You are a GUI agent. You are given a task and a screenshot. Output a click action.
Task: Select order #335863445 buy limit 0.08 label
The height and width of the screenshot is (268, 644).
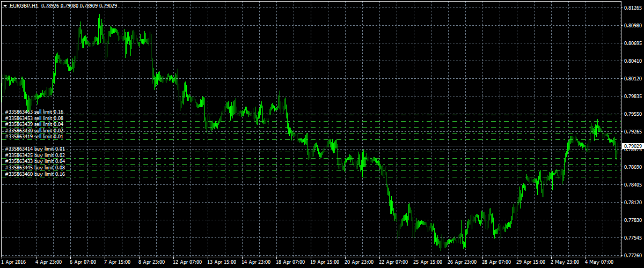click(35, 167)
